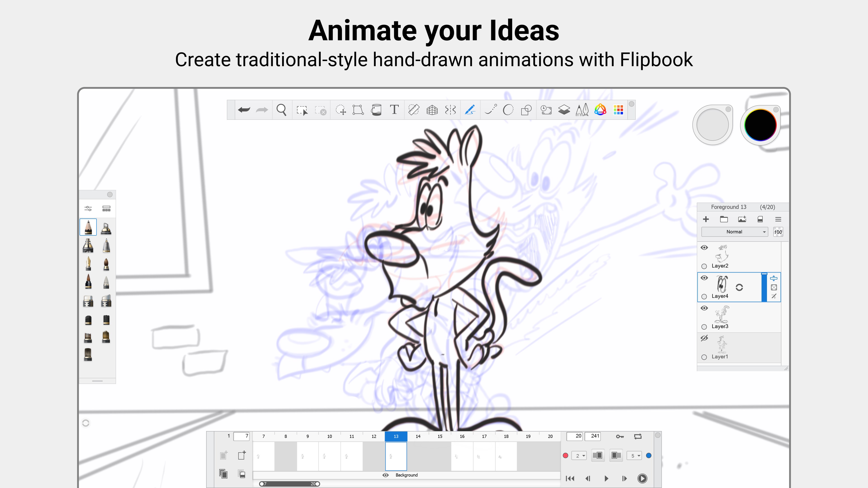Show the hidden Layer1
The image size is (868, 488).
[x=705, y=338]
